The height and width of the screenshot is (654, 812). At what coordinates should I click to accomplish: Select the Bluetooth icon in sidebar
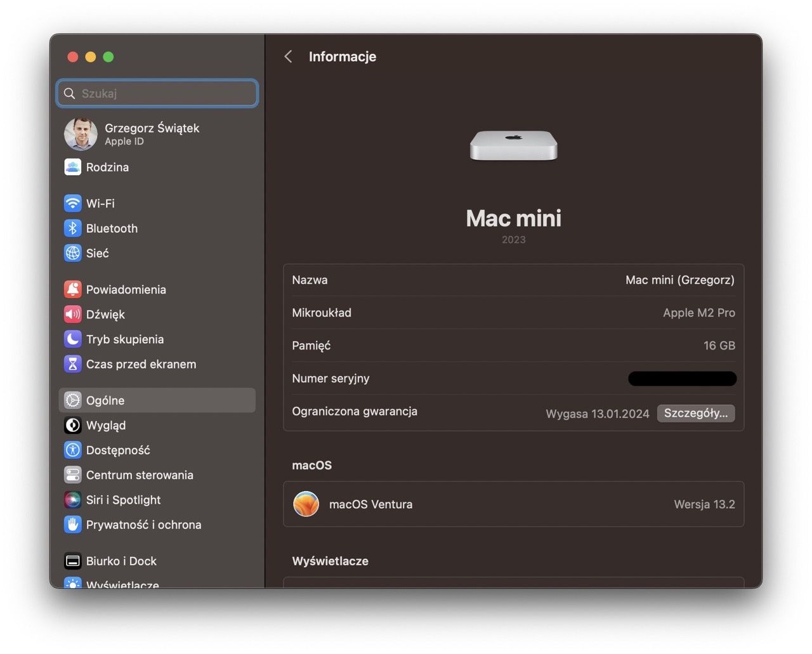tap(73, 228)
